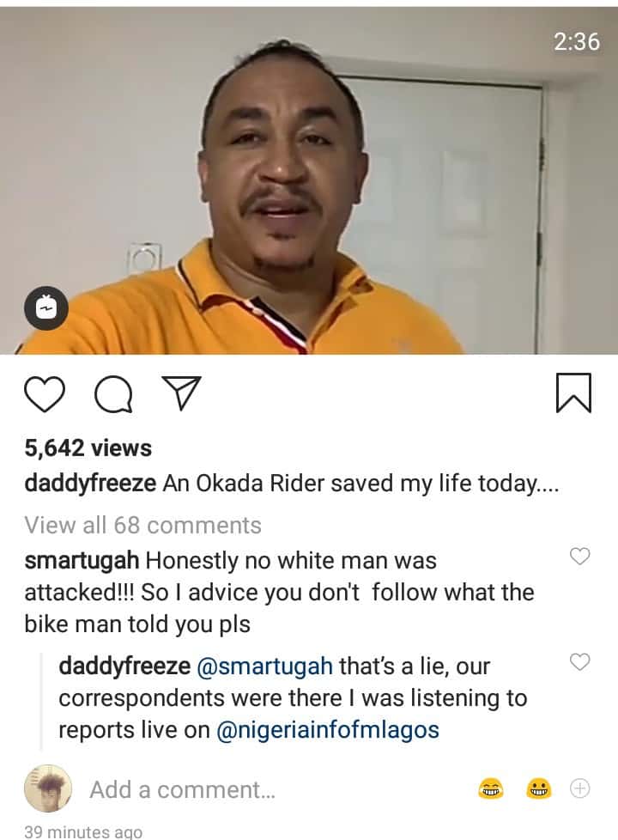Open the @nigeriainfofmlagos mention
This screenshot has height=840, width=618.
click(328, 730)
